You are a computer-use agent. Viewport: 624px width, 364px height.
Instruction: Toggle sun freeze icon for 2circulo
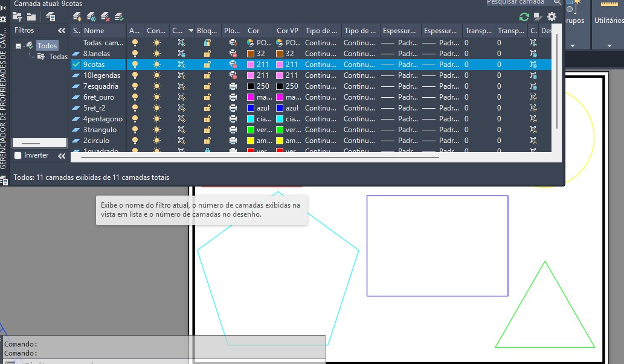(157, 141)
